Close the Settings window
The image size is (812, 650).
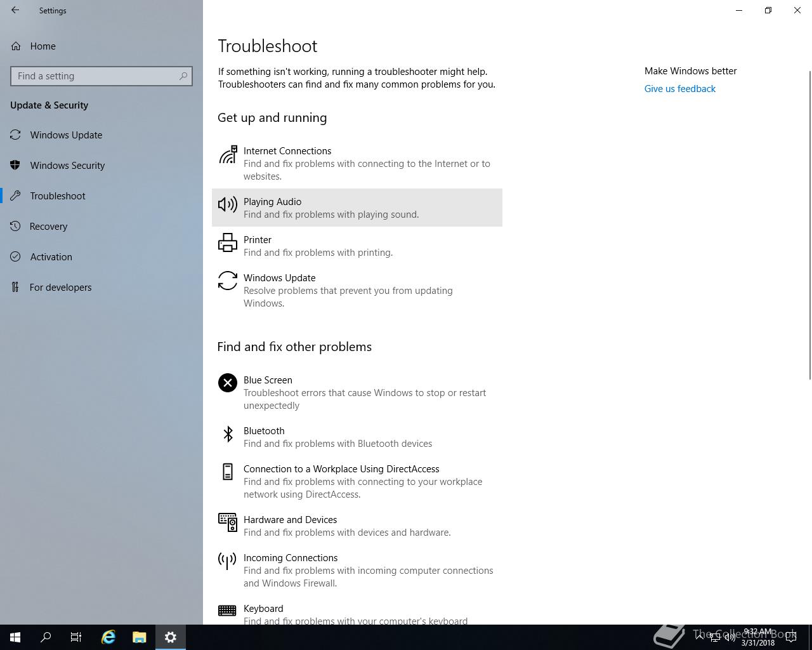(797, 10)
